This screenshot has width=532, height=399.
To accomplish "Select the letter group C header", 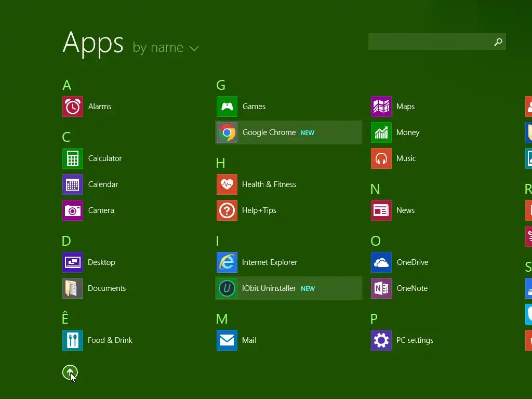I will pyautogui.click(x=66, y=137).
